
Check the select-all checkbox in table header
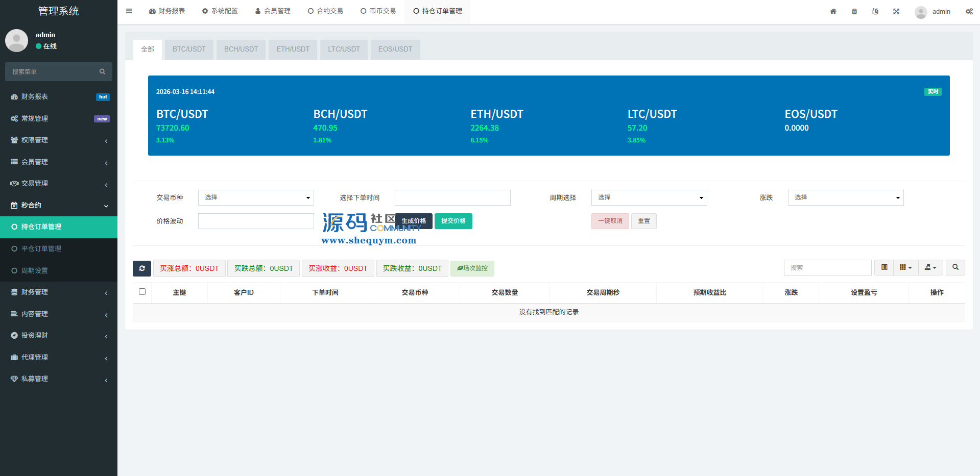click(142, 292)
